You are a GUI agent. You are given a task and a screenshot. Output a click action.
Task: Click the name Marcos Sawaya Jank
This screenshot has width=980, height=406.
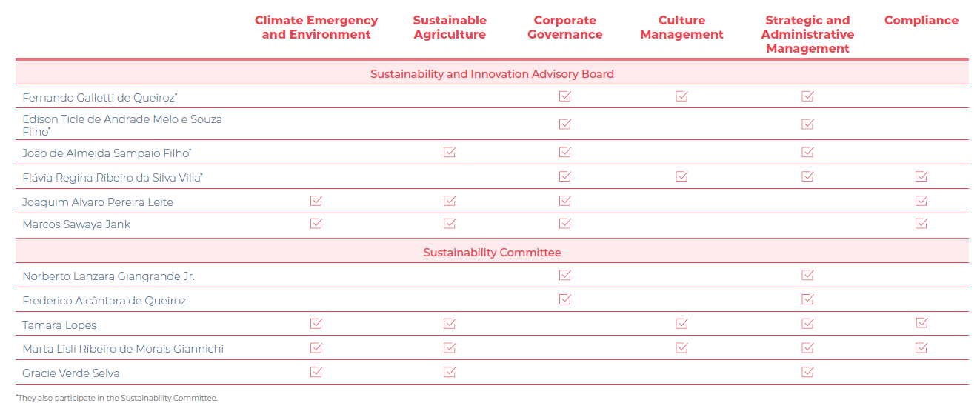click(76, 224)
